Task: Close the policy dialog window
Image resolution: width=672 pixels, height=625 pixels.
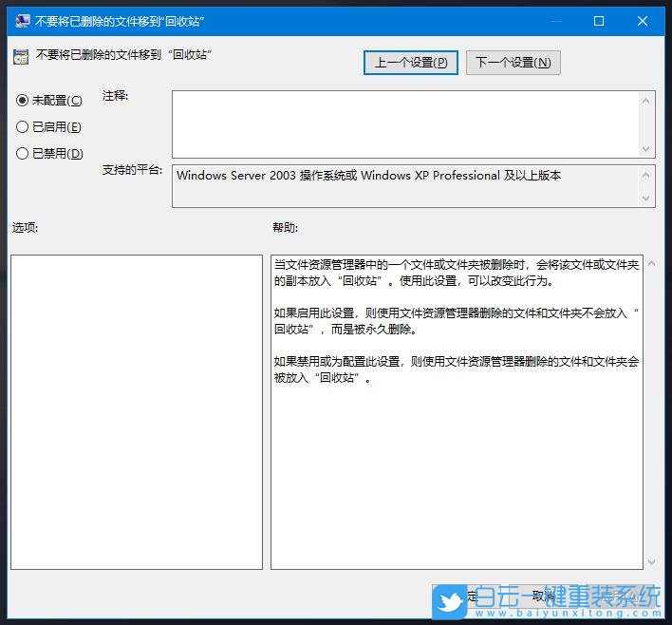Action: coord(642,21)
